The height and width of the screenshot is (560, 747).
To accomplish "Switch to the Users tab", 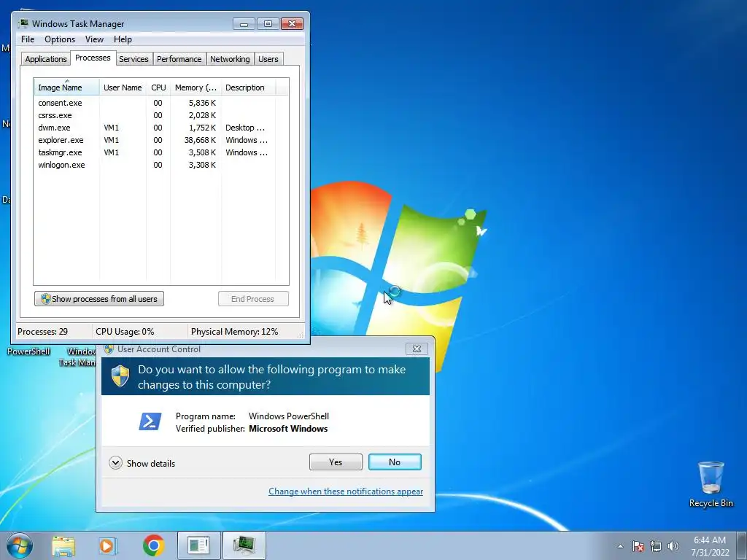I will point(268,59).
